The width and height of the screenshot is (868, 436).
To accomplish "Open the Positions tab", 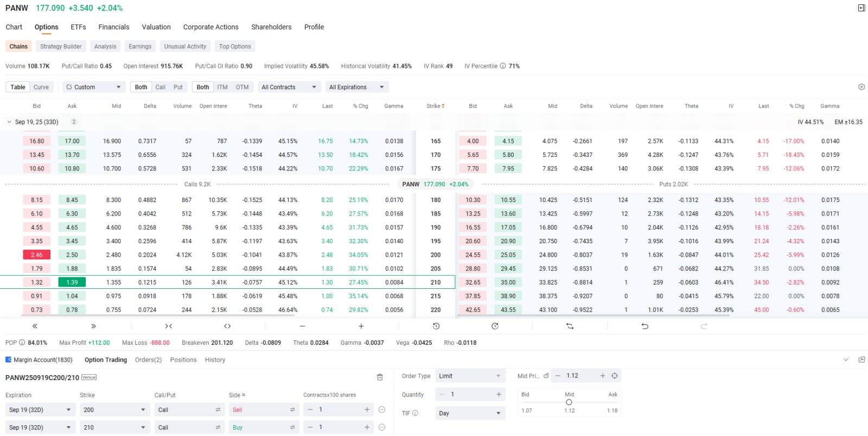I will click(x=183, y=360).
